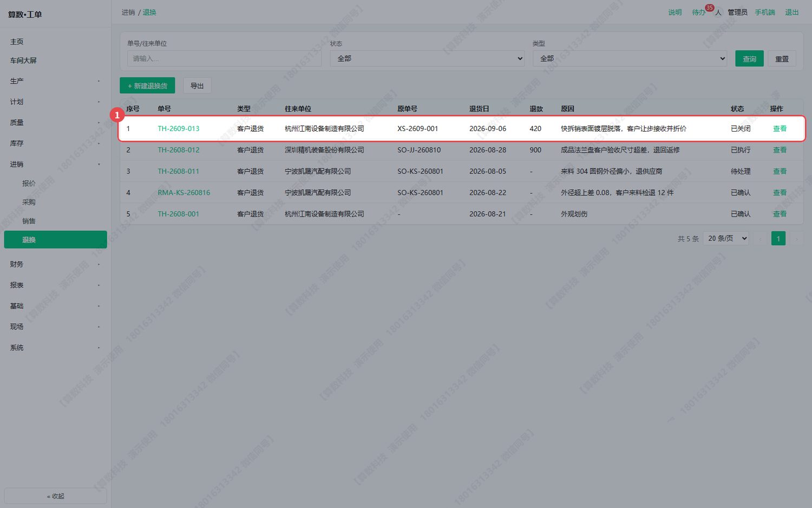Image resolution: width=812 pixels, height=508 pixels.
Task: Click the 说明 link in header
Action: (x=675, y=12)
